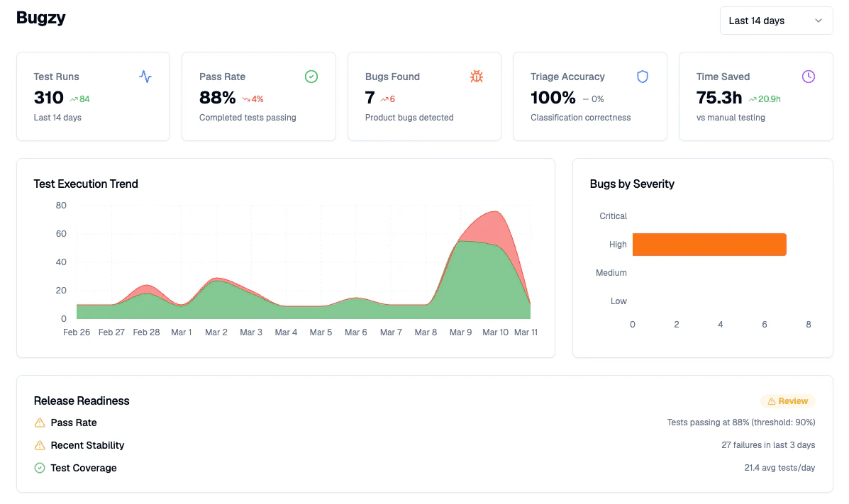This screenshot has width=849, height=504.
Task: Click the activity pulse icon on Test Runs card
Action: click(x=145, y=77)
